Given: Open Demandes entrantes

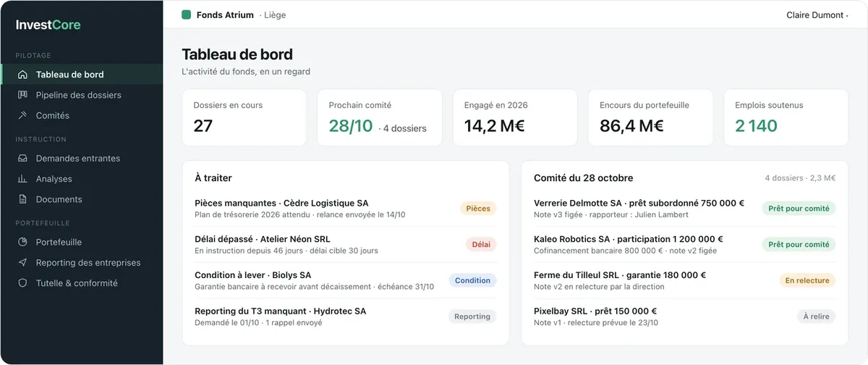Looking at the screenshot, I should click(82, 159).
